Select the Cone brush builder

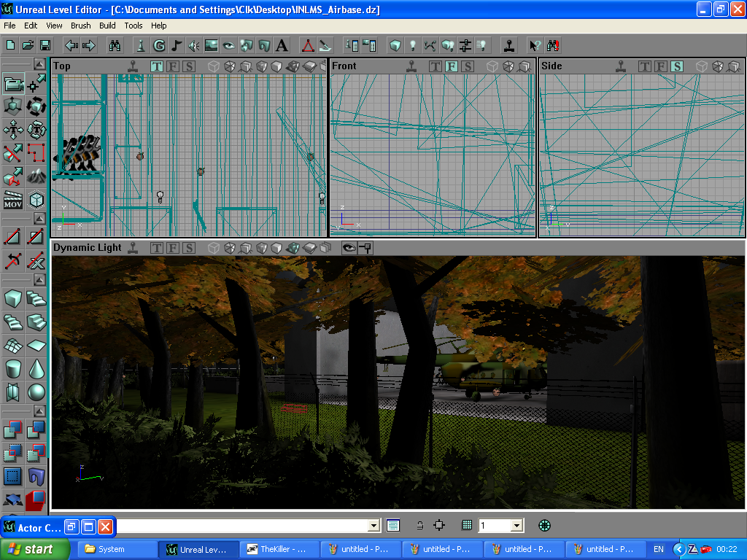coord(36,369)
